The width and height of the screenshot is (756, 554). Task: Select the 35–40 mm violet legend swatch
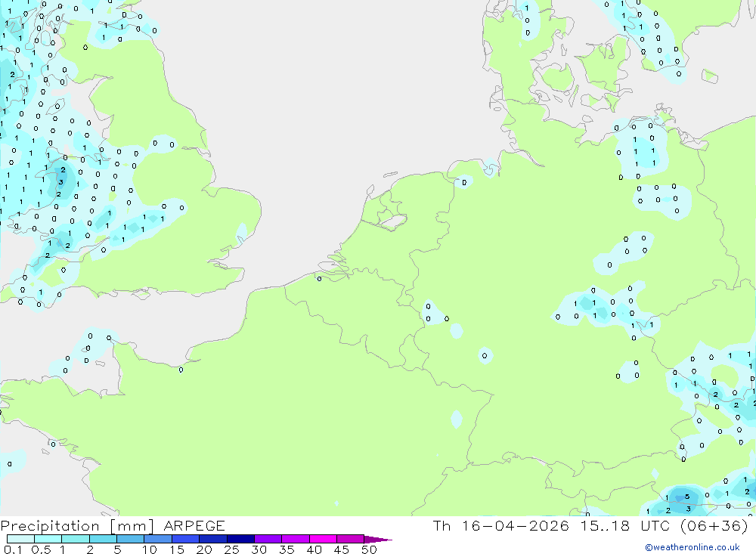tap(296, 539)
